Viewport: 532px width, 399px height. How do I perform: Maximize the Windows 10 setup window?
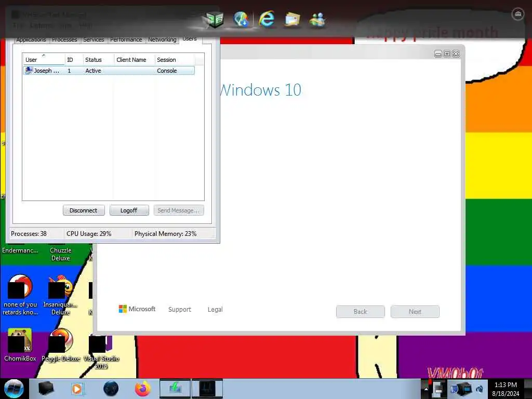447,54
